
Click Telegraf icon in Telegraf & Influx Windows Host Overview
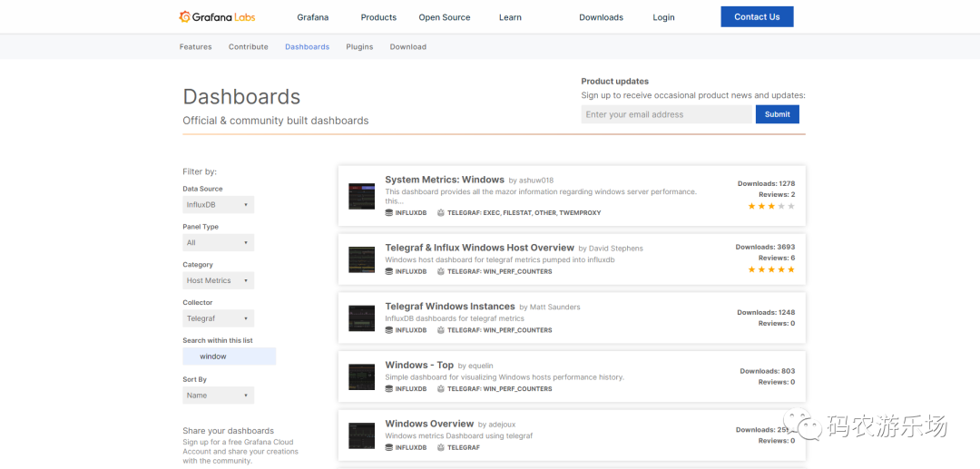(441, 271)
